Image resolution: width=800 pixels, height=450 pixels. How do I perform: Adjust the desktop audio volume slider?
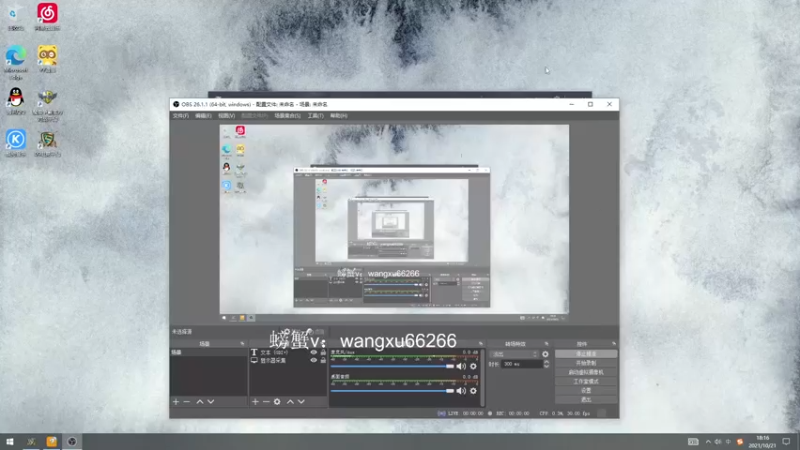pyautogui.click(x=392, y=391)
